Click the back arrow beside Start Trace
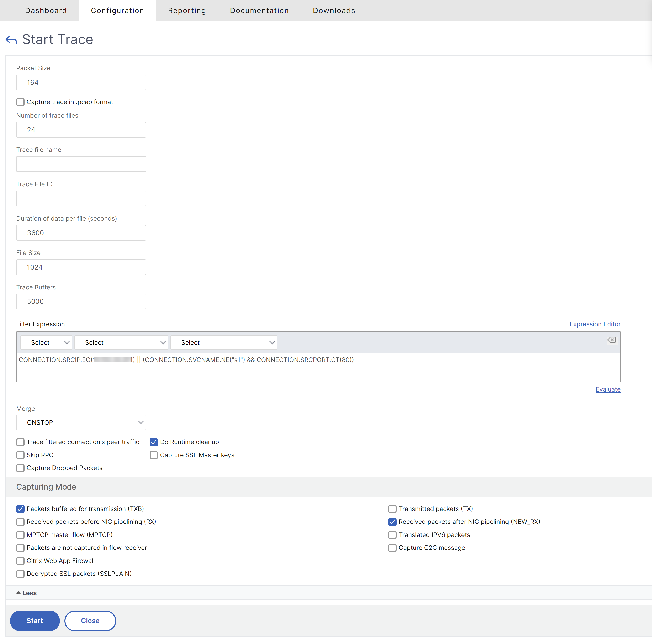This screenshot has height=644, width=652. point(11,40)
